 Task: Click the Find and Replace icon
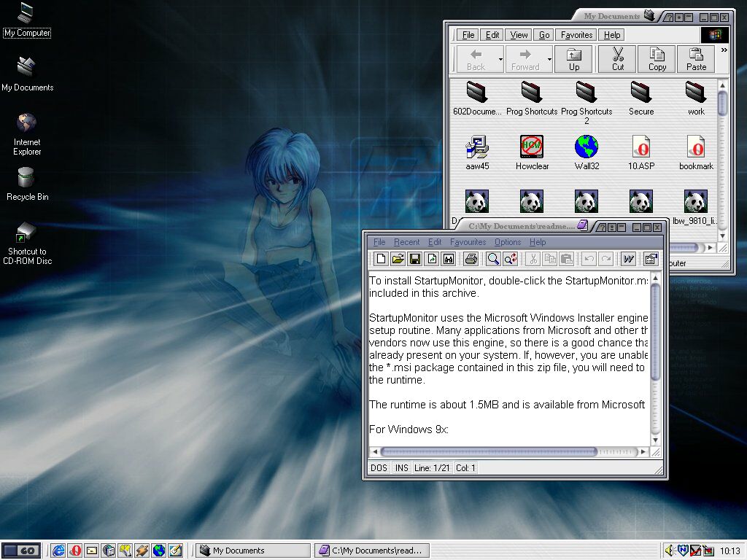510,259
